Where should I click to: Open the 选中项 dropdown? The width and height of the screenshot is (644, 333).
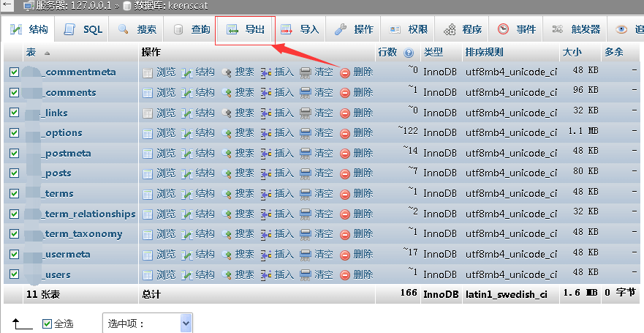[x=148, y=324]
